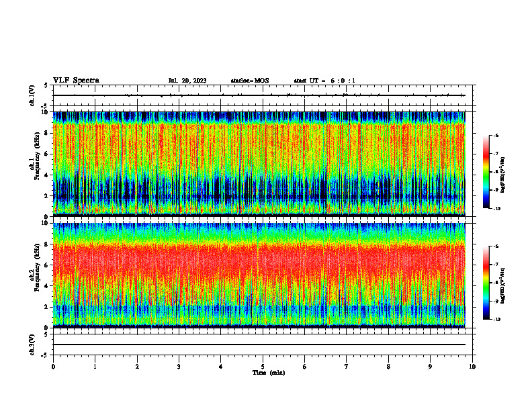Click the time axis tick label "7"

tap(347, 367)
